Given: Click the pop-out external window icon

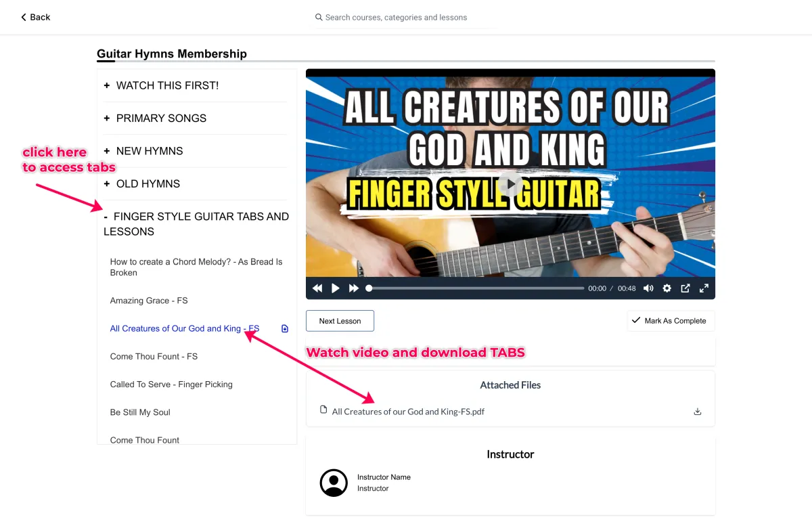Looking at the screenshot, I should 685,288.
